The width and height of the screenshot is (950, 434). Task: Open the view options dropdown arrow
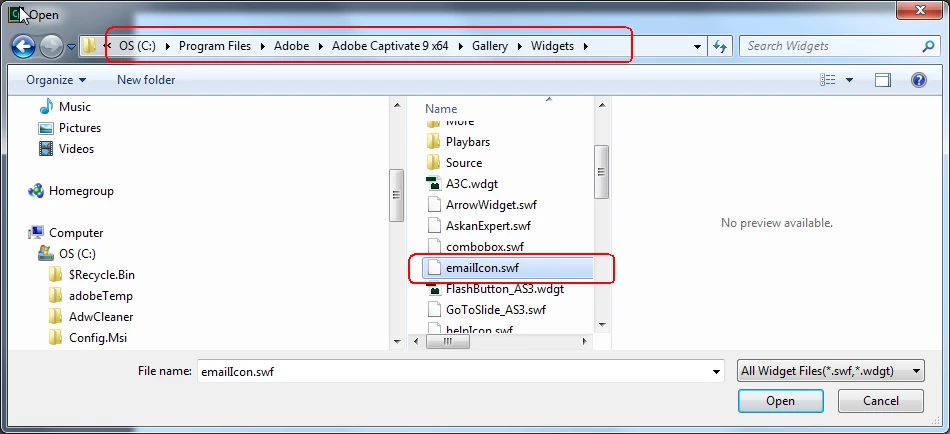(849, 80)
